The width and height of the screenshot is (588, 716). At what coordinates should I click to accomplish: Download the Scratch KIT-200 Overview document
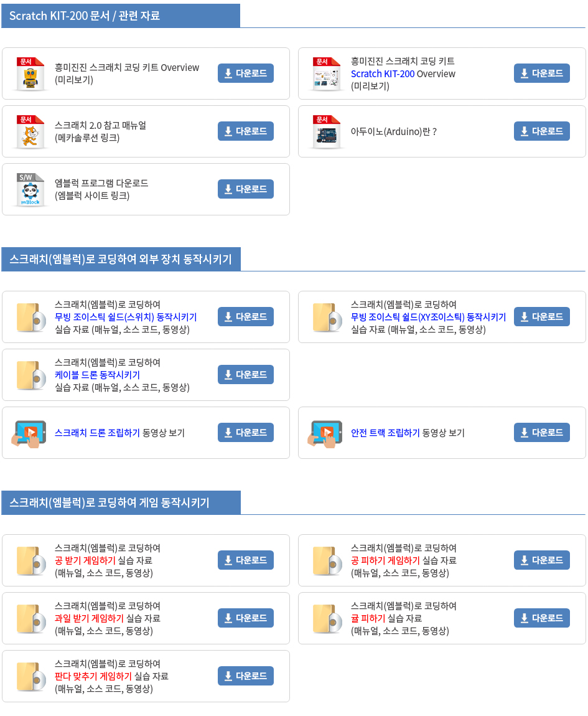point(542,73)
